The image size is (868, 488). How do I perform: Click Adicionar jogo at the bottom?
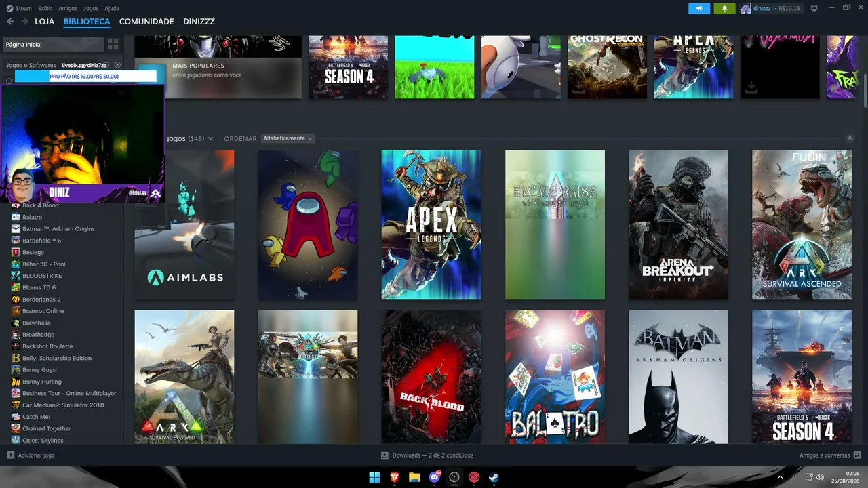(31, 455)
